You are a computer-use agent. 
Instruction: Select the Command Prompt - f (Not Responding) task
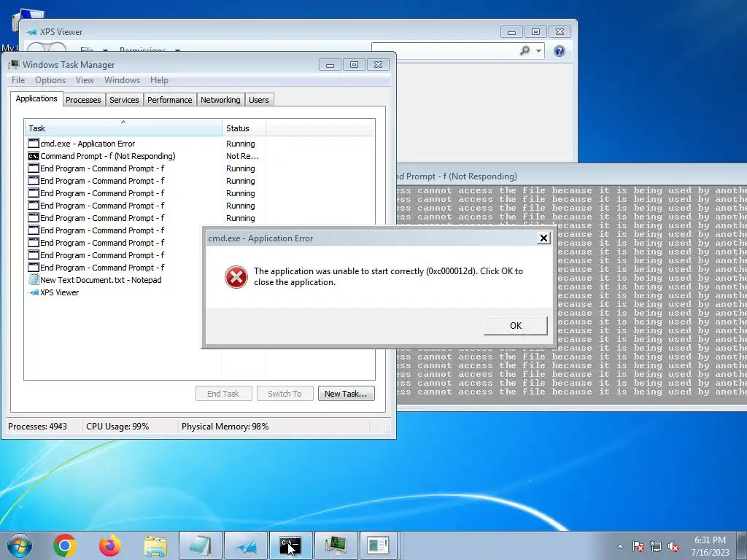[199, 156]
